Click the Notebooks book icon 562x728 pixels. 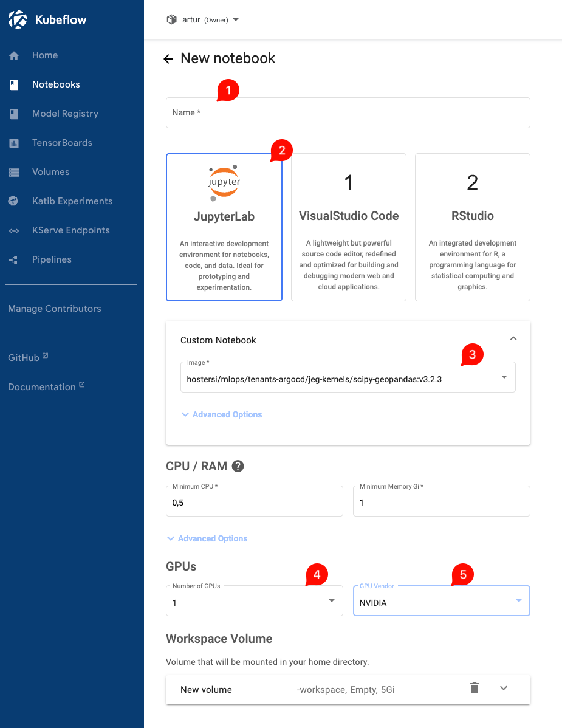click(x=14, y=85)
